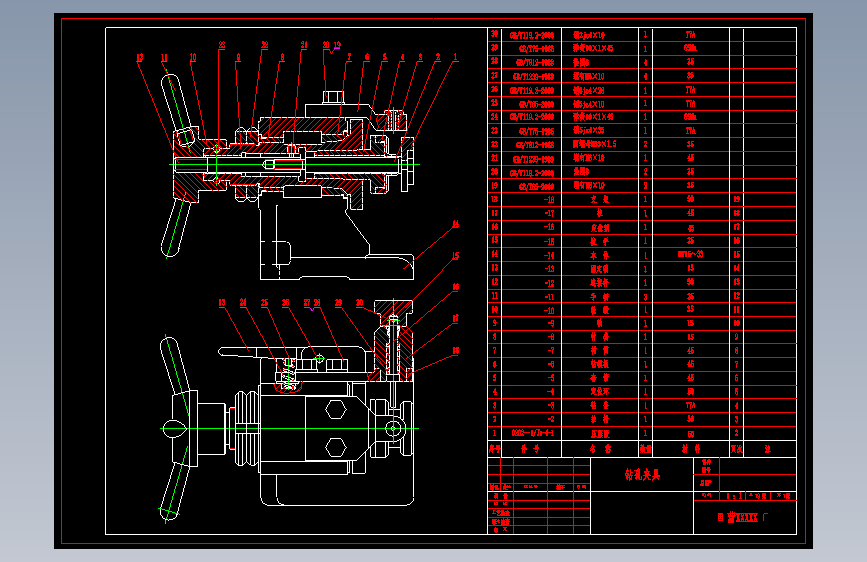
Task: Click part code cell "-7" in parts list
Action: tap(550, 351)
